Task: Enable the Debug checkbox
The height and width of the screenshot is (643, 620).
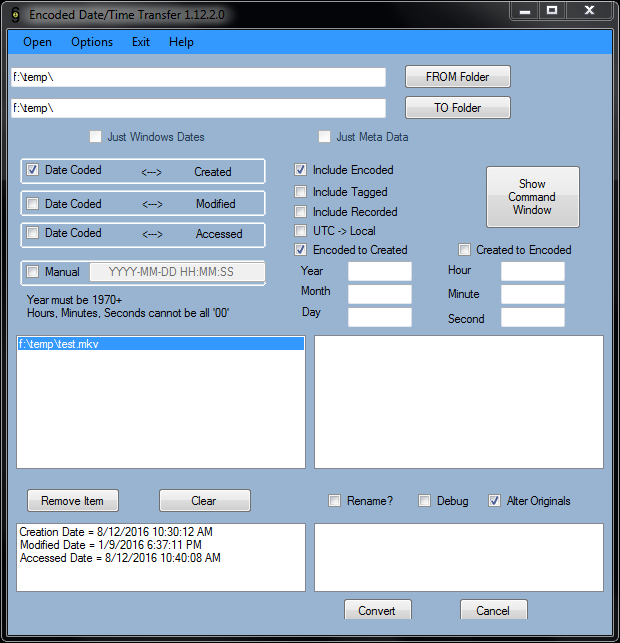Action: pos(424,501)
